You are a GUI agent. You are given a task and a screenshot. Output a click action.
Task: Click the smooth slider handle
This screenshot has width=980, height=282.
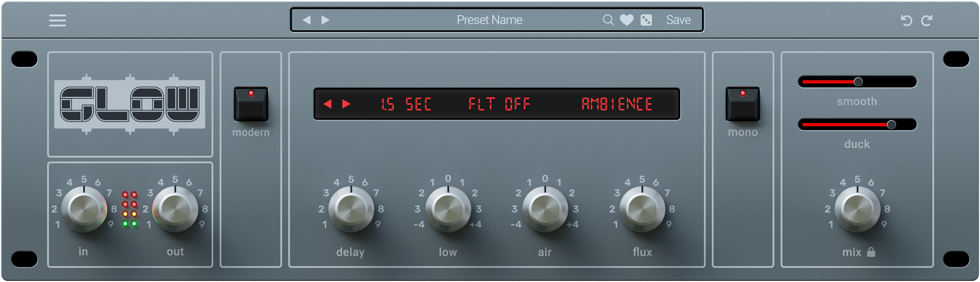[858, 82]
